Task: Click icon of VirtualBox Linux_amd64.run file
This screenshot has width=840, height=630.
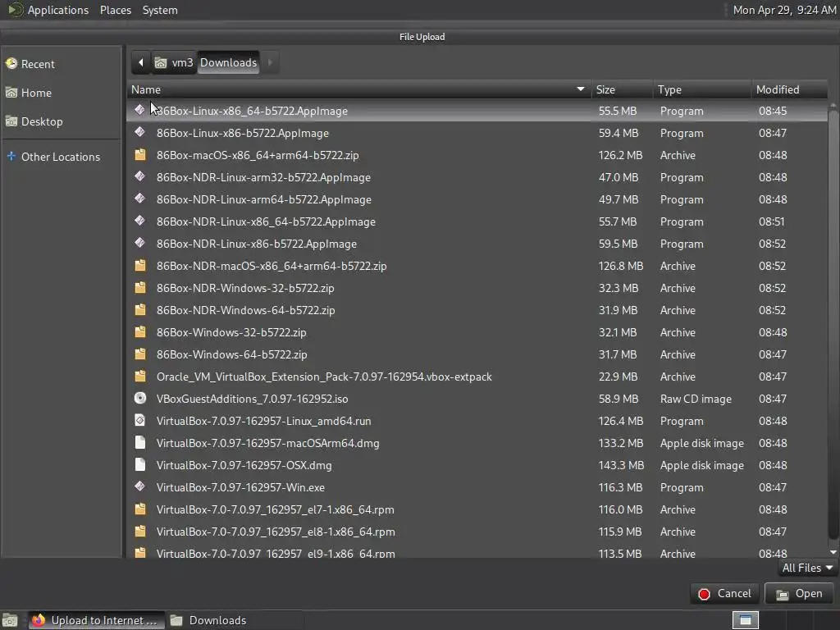Action: [x=139, y=421]
